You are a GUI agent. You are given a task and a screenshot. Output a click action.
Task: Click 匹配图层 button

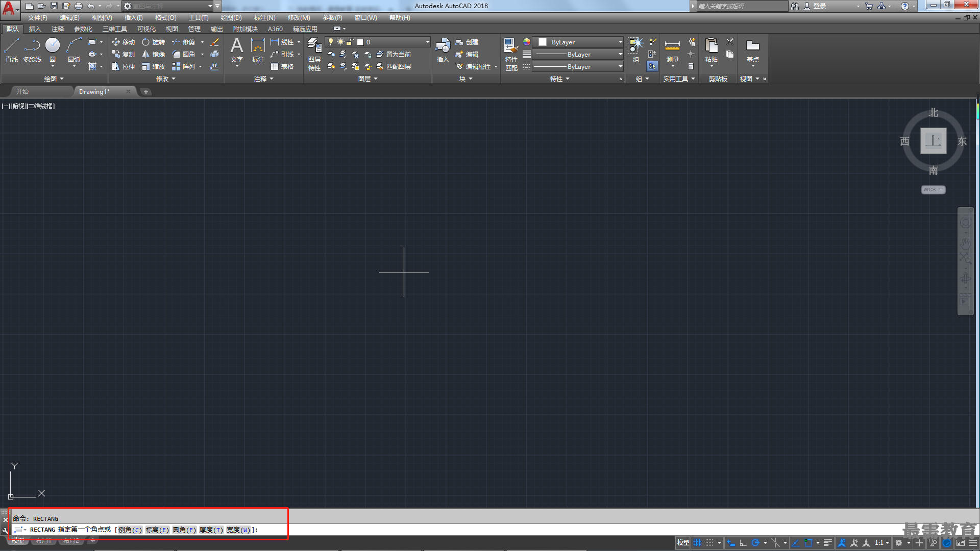[x=393, y=66]
